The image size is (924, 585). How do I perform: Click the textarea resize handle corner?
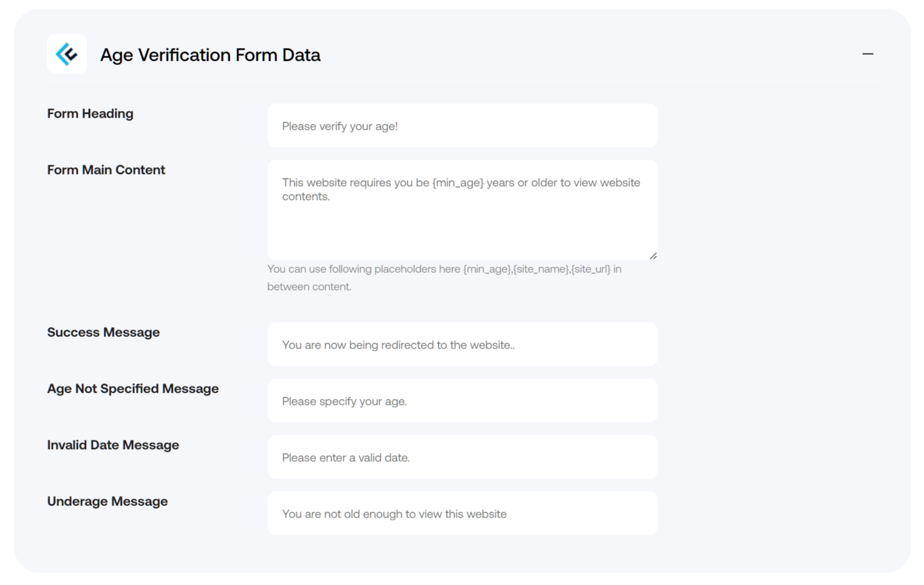653,256
